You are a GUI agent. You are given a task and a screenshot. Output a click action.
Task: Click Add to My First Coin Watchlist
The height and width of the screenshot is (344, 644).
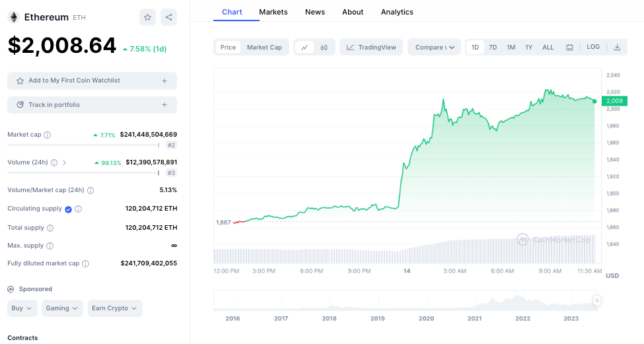(92, 81)
